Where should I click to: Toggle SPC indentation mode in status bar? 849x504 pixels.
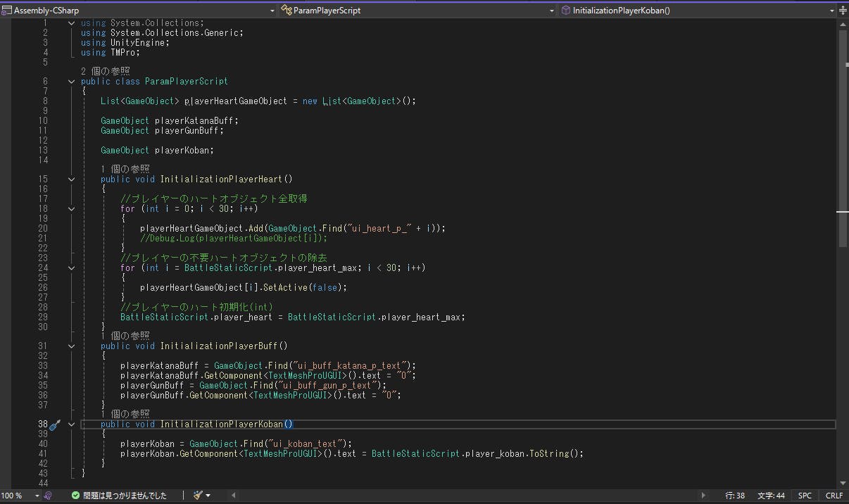coord(805,496)
